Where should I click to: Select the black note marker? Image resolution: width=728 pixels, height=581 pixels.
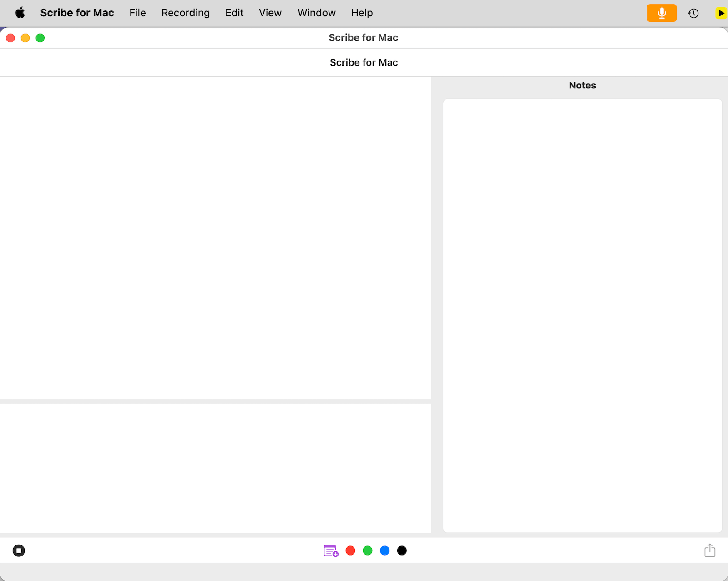(402, 550)
